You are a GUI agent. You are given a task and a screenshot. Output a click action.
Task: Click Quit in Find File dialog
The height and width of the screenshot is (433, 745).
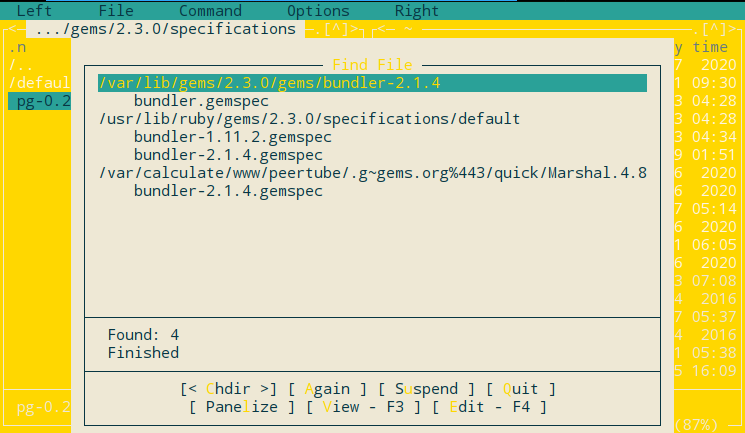pos(521,389)
